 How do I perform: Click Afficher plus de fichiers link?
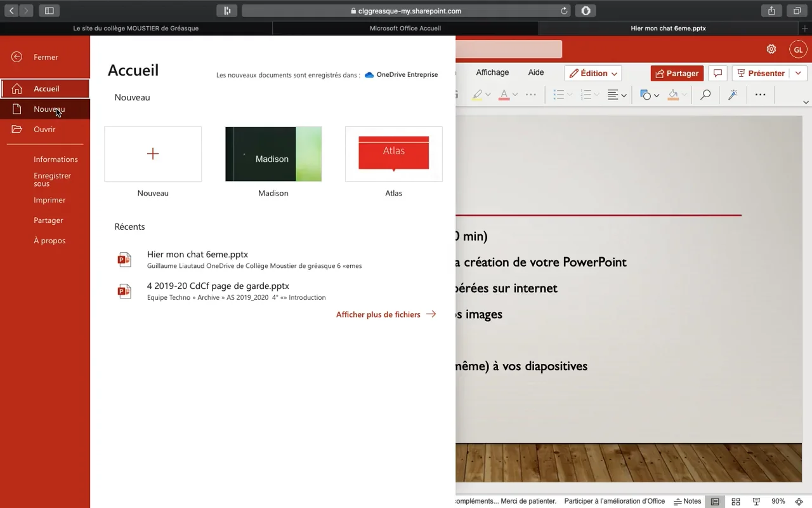[386, 314]
